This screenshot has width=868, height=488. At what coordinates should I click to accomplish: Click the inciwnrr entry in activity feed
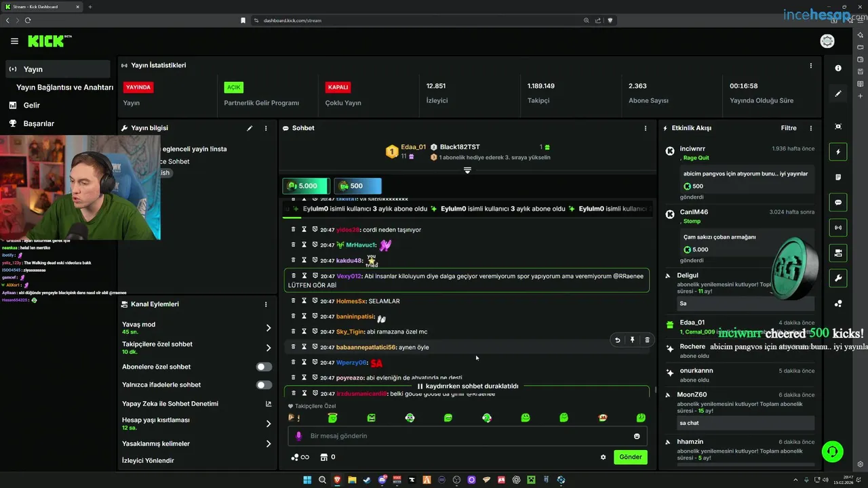[694, 149]
